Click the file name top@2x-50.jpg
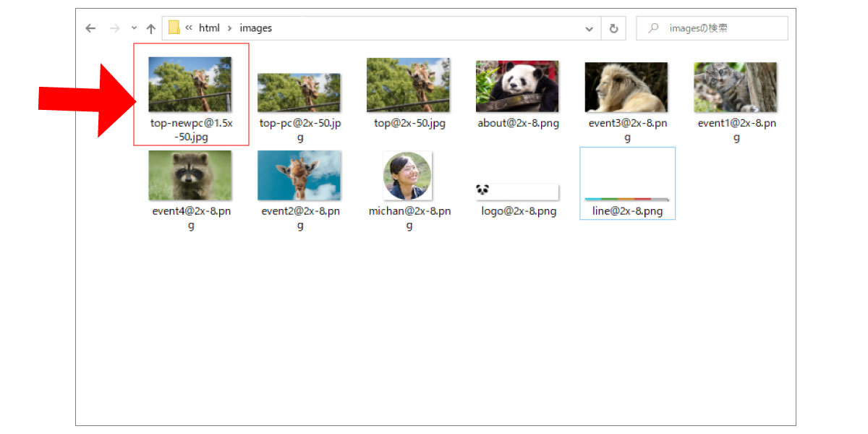This screenshot has height=434, width=868. tap(409, 123)
